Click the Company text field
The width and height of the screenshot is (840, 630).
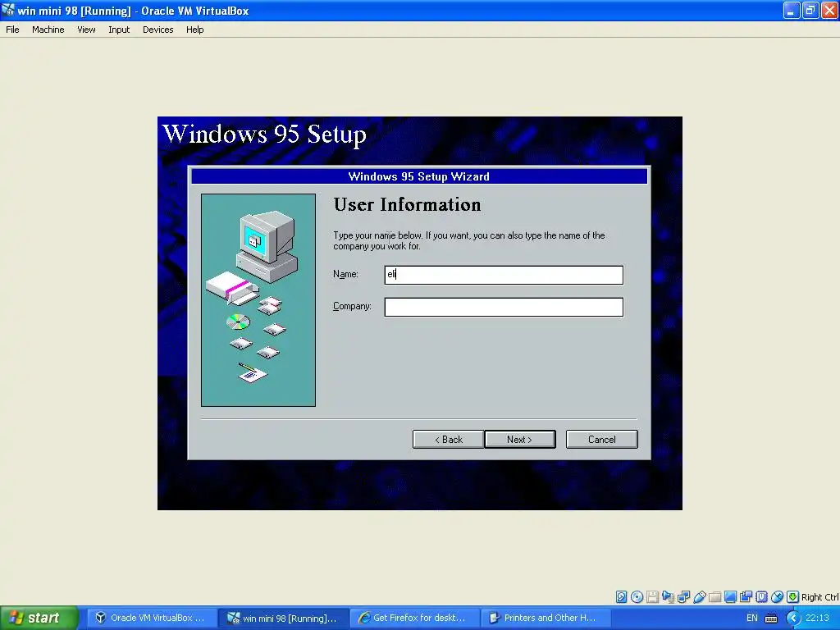[x=504, y=307]
